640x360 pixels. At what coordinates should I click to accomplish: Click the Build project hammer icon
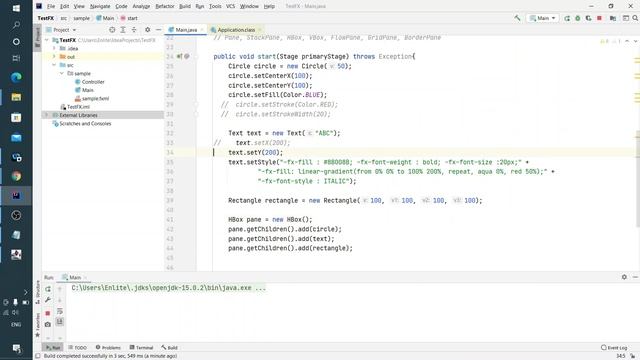(x=517, y=18)
